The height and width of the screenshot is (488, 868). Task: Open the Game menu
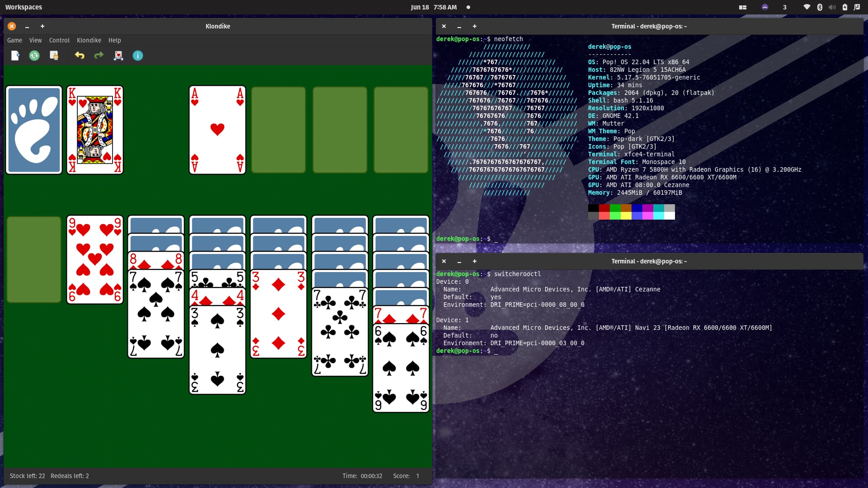tap(14, 40)
